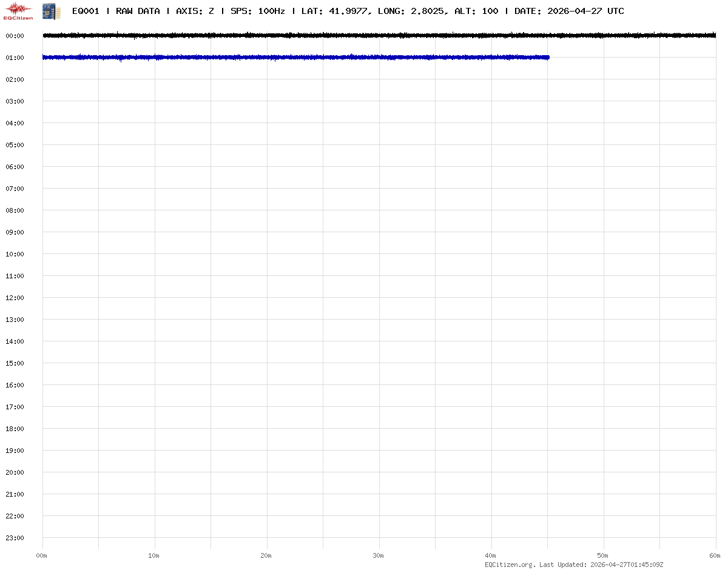Click the 00:00 hour row label
This screenshot has height=570, width=728.
coord(15,36)
